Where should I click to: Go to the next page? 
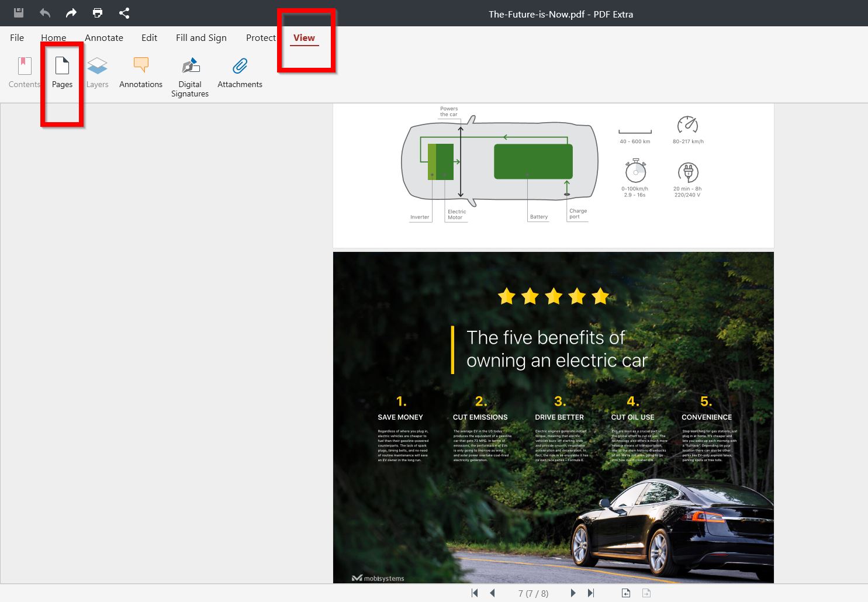[x=573, y=593]
